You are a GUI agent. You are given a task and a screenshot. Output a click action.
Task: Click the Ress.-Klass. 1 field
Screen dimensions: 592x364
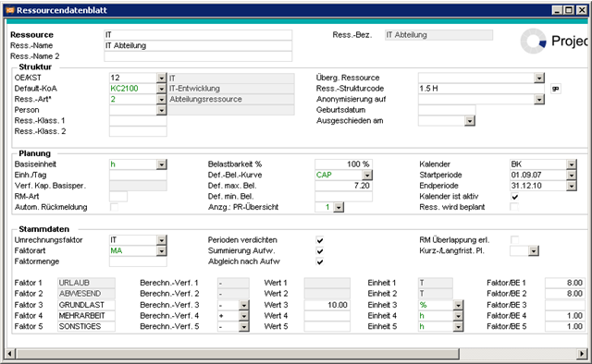point(138,121)
